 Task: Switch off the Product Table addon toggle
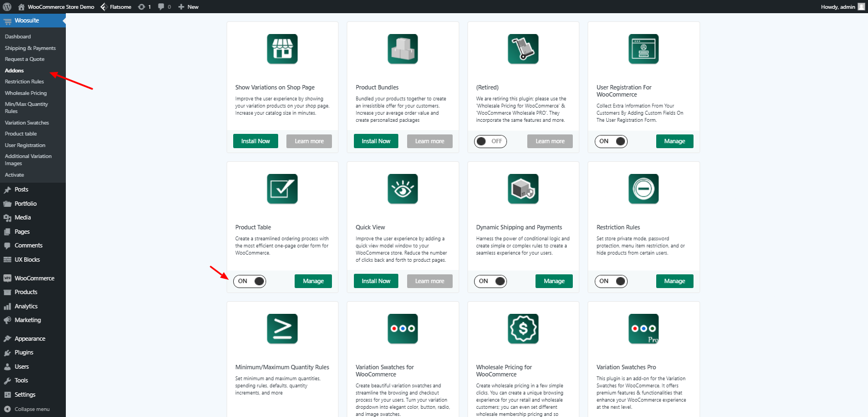[250, 281]
